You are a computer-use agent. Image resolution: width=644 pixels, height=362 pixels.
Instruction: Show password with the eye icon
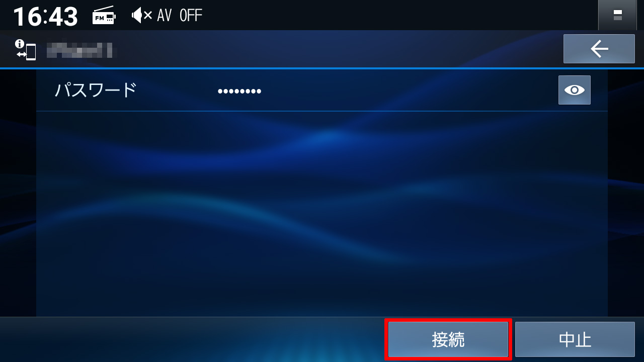[575, 90]
